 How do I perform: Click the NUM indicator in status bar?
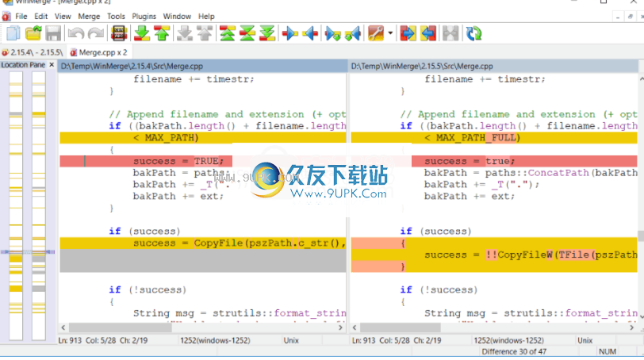point(607,352)
